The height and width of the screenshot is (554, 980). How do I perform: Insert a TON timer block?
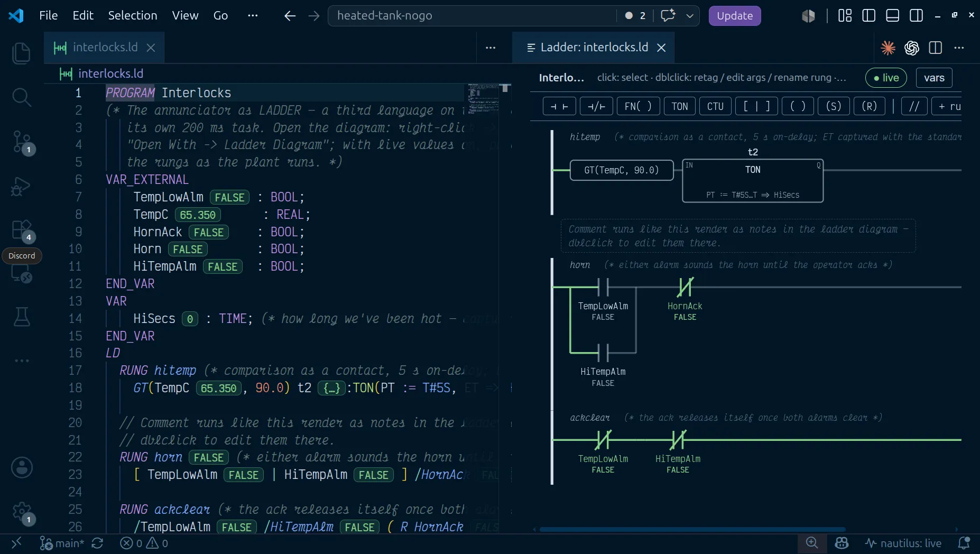(x=680, y=106)
